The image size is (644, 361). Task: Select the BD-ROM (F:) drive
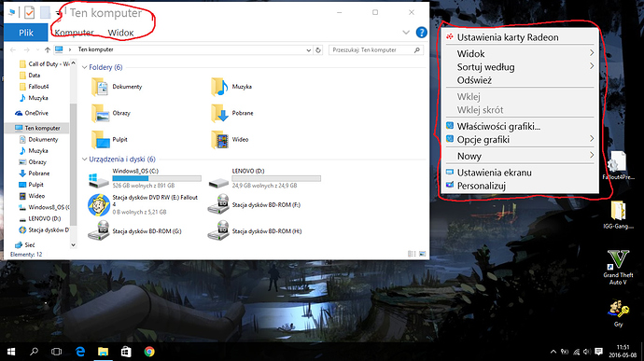click(x=255, y=204)
